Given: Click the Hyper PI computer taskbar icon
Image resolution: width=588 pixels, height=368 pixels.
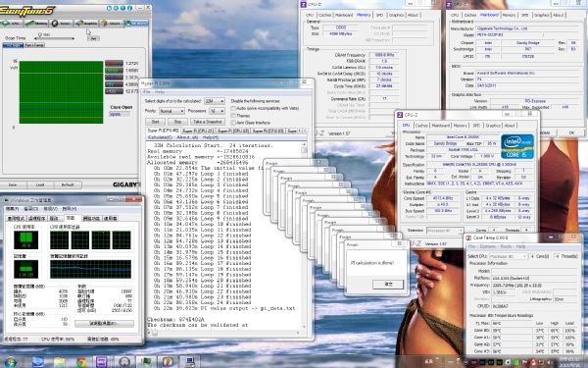Looking at the screenshot, I should pos(190,362).
